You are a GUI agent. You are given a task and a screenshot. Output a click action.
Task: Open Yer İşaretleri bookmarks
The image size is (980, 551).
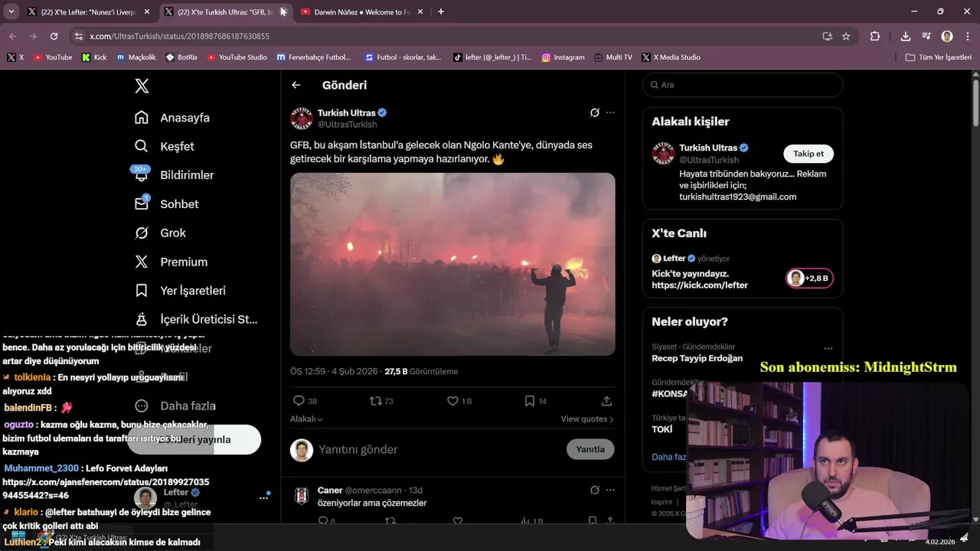(x=181, y=291)
